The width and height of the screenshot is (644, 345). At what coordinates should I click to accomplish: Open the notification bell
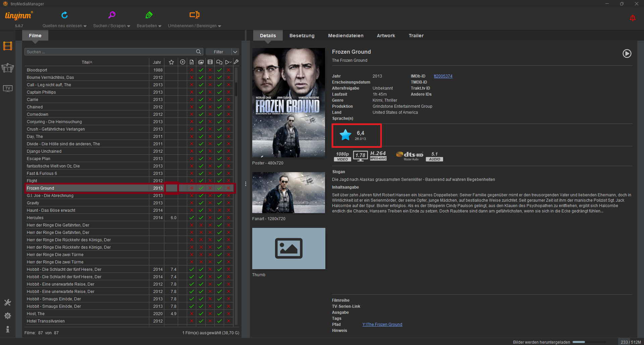click(x=633, y=18)
